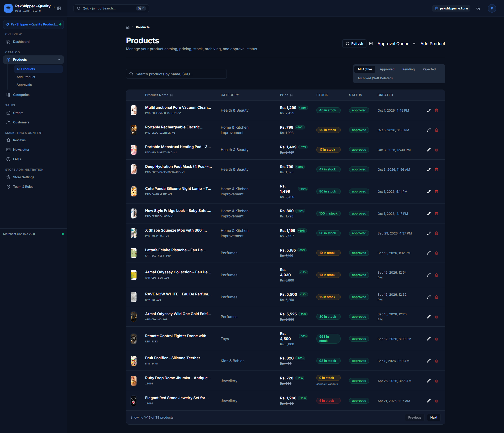Delete the Portable Rechargeable Electric product
This screenshot has width=504, height=433.
[x=437, y=130]
